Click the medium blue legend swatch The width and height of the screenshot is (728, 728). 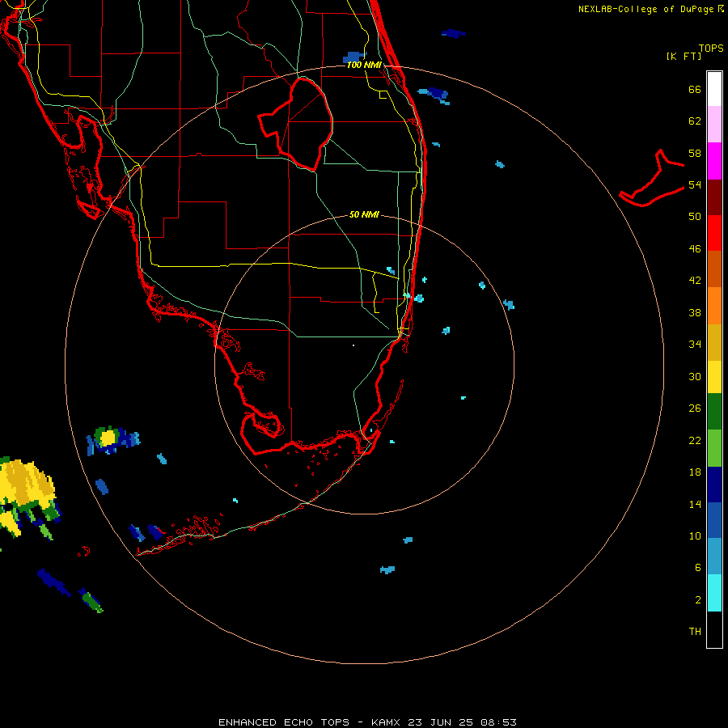pos(714,520)
